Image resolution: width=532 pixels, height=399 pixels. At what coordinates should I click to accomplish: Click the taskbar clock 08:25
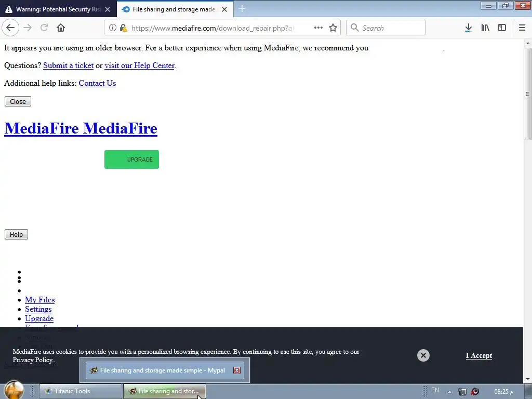pos(503,392)
